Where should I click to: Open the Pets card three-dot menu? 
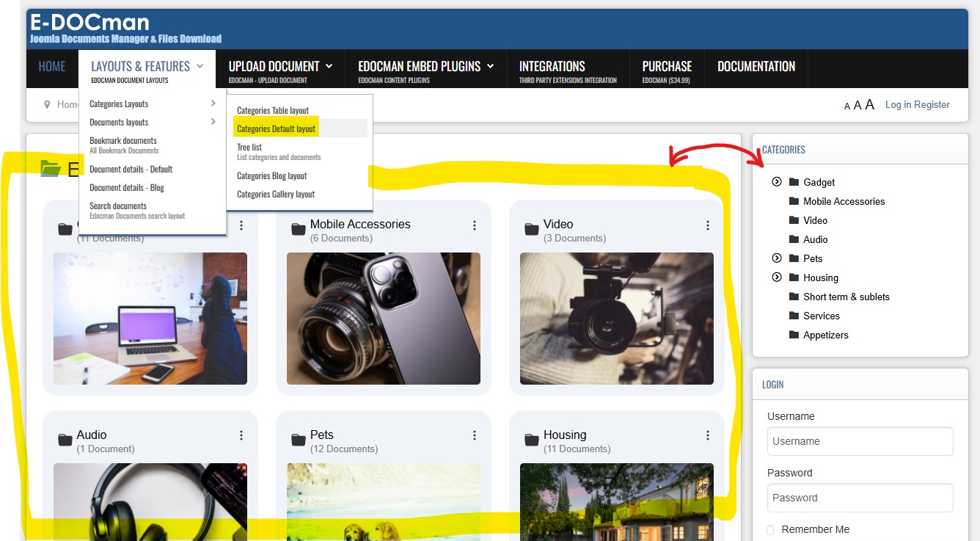click(475, 436)
